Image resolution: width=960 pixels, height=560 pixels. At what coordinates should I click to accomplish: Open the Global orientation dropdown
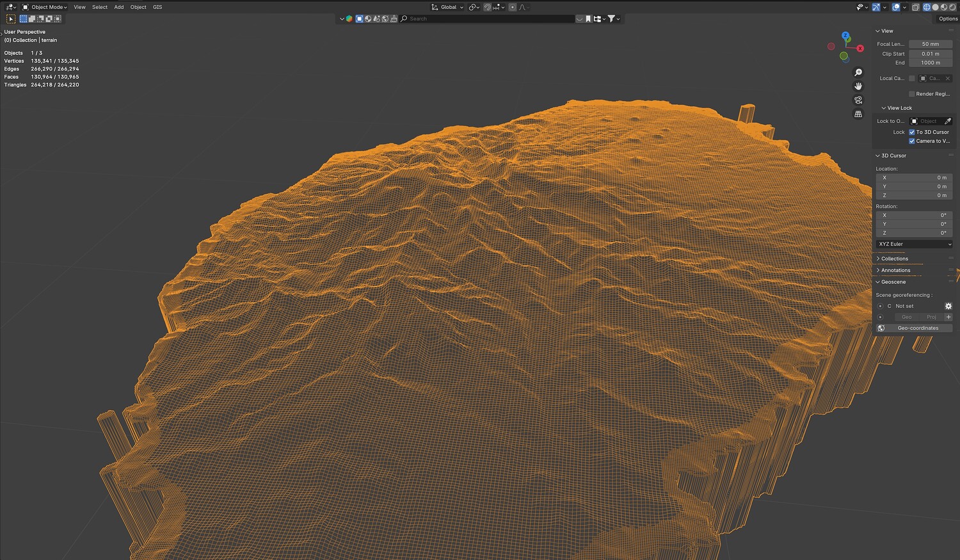[447, 7]
